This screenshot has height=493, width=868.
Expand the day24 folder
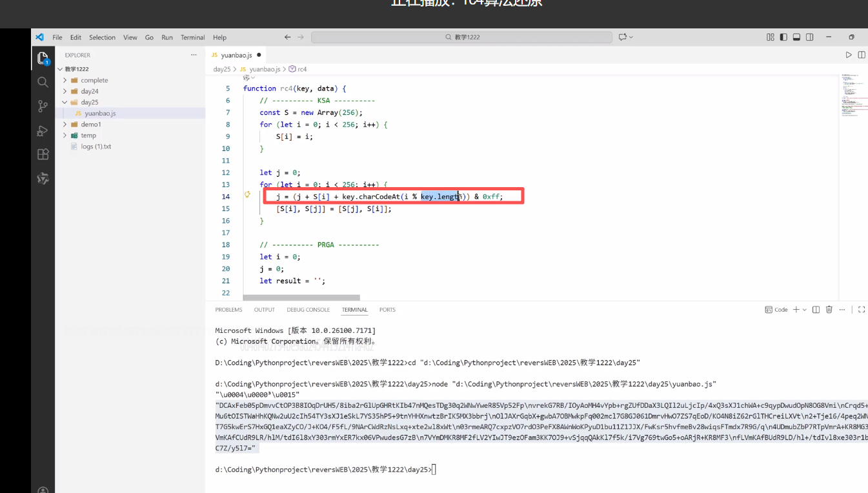(x=65, y=91)
